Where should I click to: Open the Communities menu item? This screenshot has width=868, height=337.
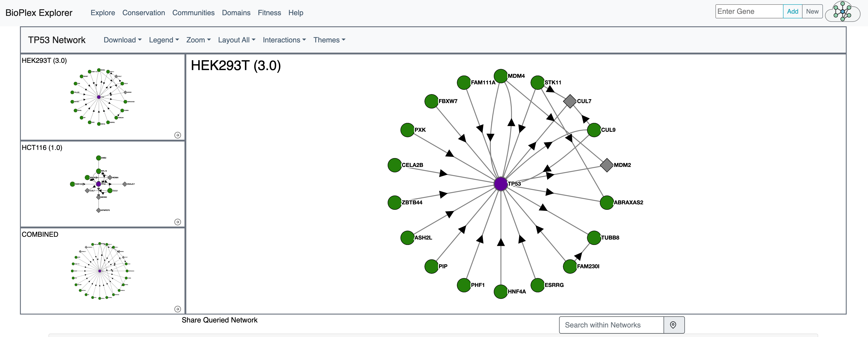[x=193, y=13]
